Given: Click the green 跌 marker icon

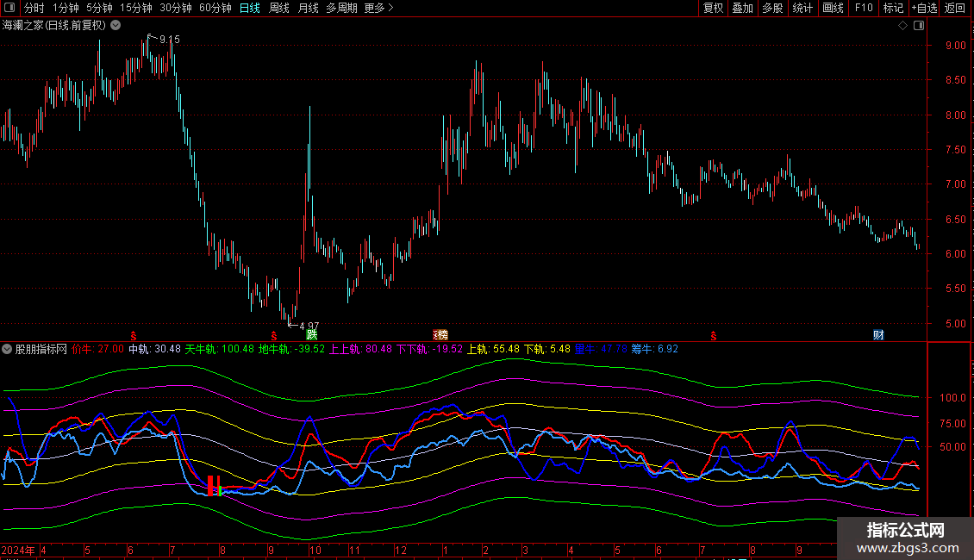Looking at the screenshot, I should (311, 334).
